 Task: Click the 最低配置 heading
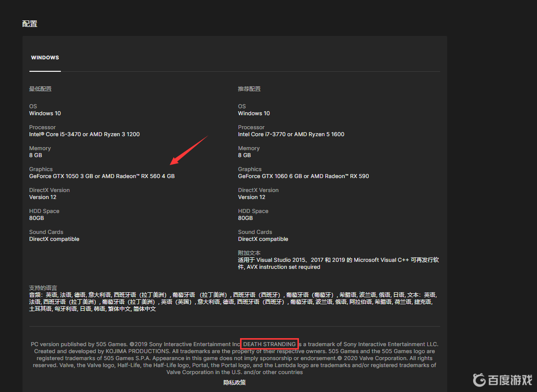[40, 89]
